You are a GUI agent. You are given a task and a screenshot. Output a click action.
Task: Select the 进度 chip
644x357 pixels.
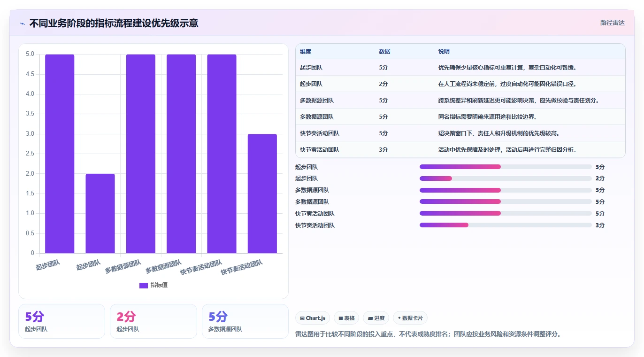point(376,318)
